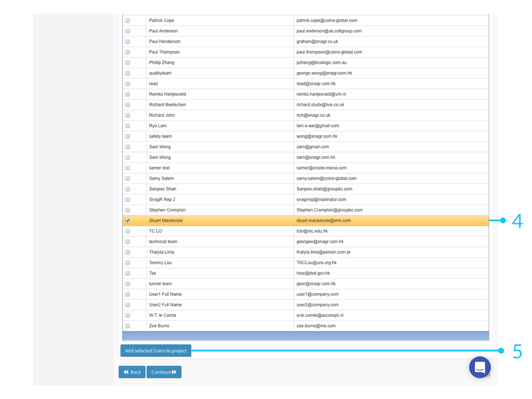Click email lam.e.wei@gmail.com
Image resolution: width=532 pixels, height=399 pixels.
[x=318, y=126]
